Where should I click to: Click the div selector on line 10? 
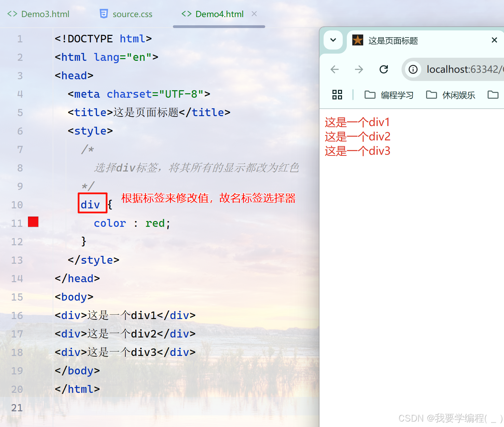point(91,205)
